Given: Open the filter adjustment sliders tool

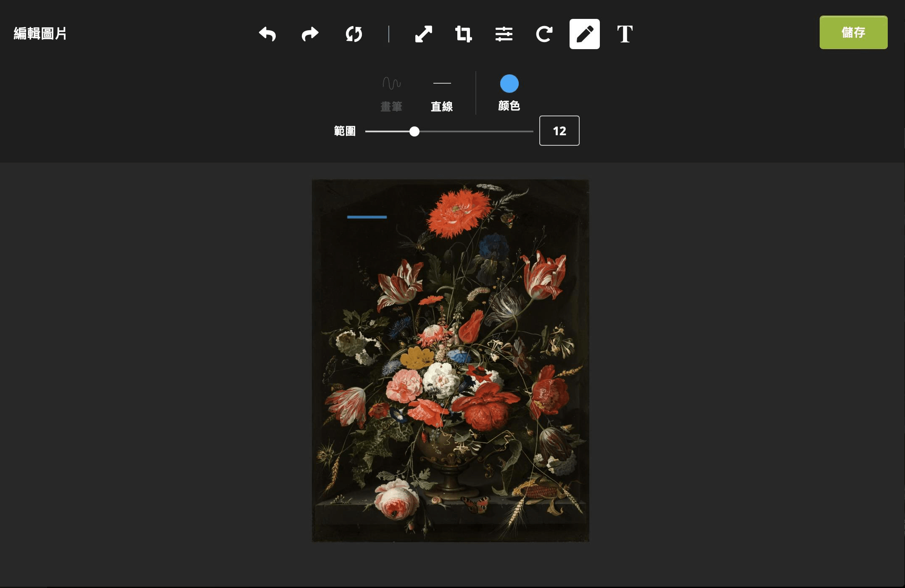Looking at the screenshot, I should [504, 34].
